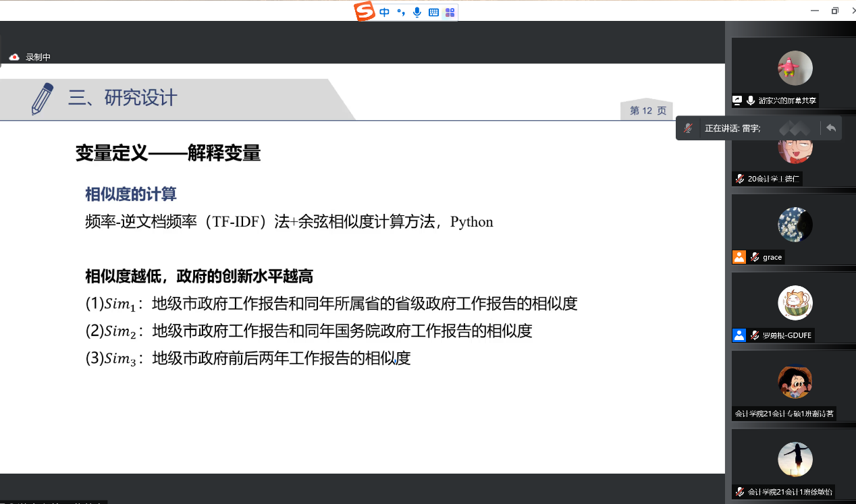Viewport: 856px width, 504px height.
Task: Click the screen share icon on presenter tile
Action: point(738,101)
